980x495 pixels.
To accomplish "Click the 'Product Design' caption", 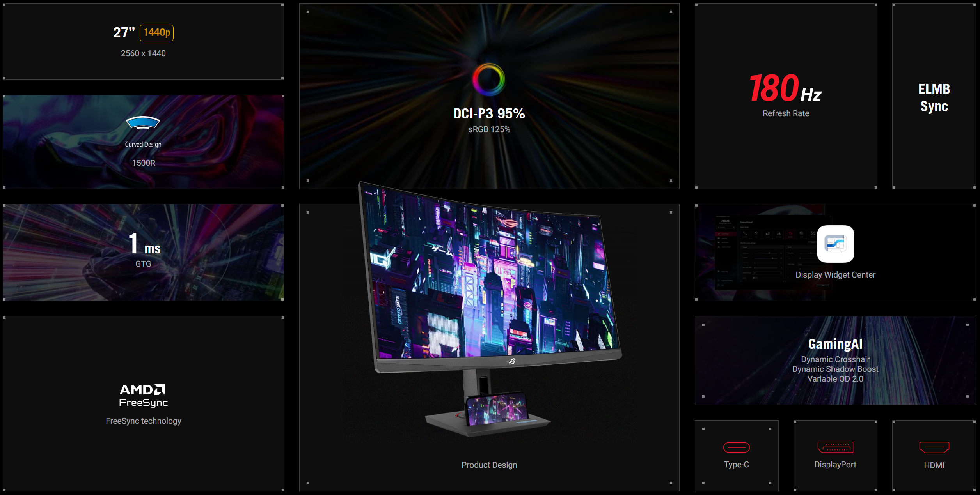I will point(489,465).
